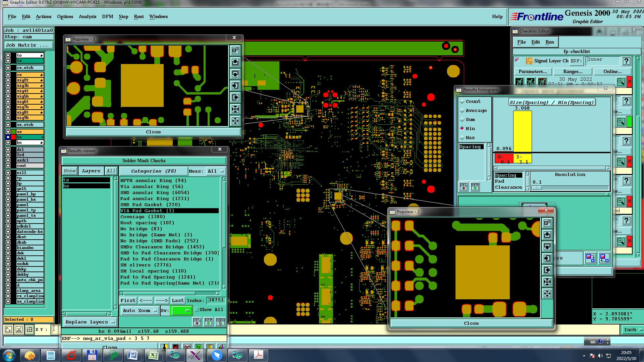Viewport: 644px width, 362px height.
Task: Click magnifier results icon beside checklist date
Action: tap(621, 81)
